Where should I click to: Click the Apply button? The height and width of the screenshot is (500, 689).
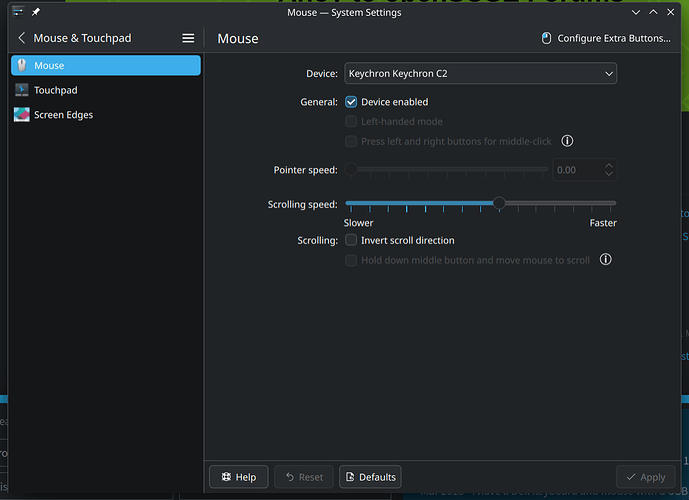645,477
